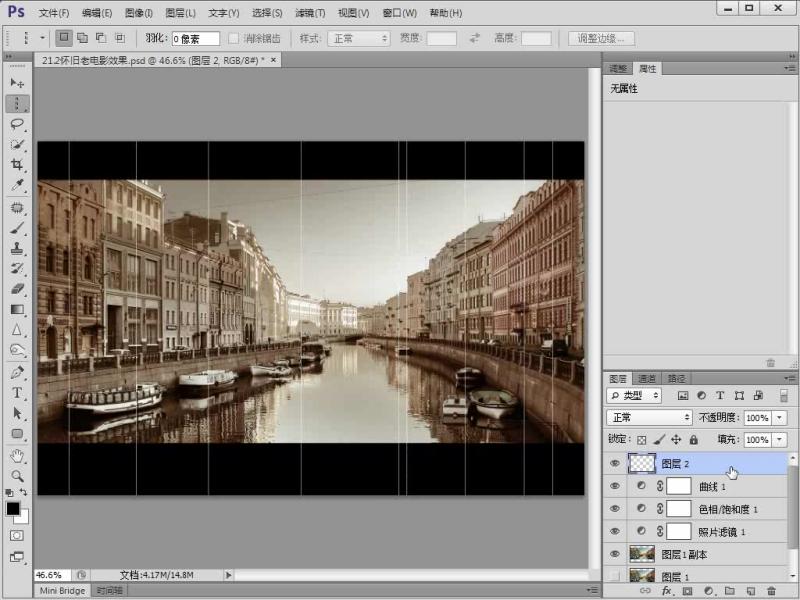The image size is (800, 600).
Task: Open the Mini Bridge panel tab
Action: 62,591
